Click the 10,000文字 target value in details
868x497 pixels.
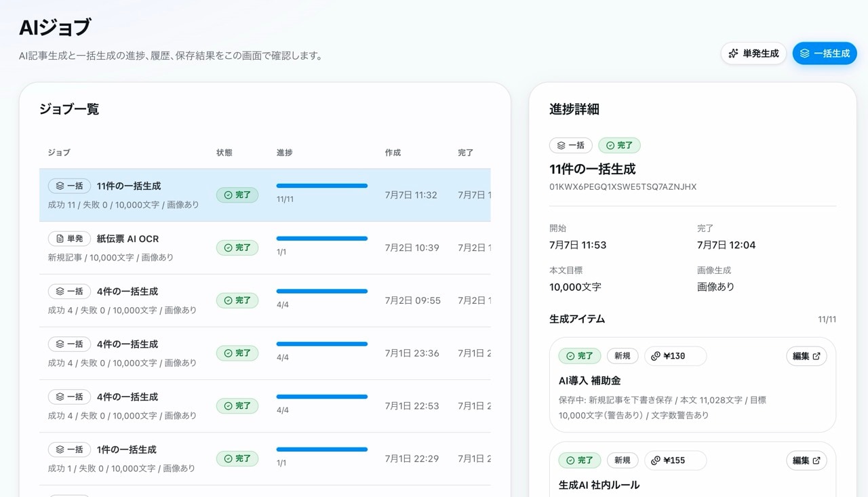[x=575, y=287]
